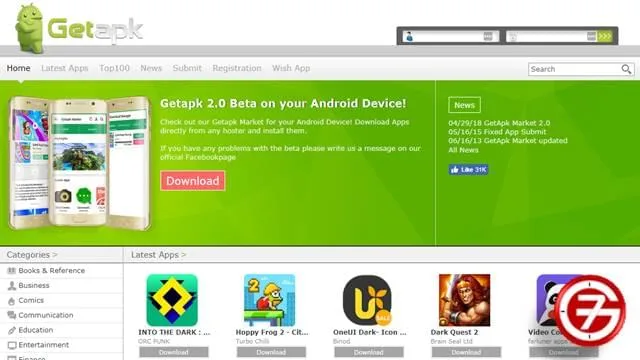Open Latest Apps menu item
Image resolution: width=640 pixels, height=360 pixels.
tap(64, 68)
